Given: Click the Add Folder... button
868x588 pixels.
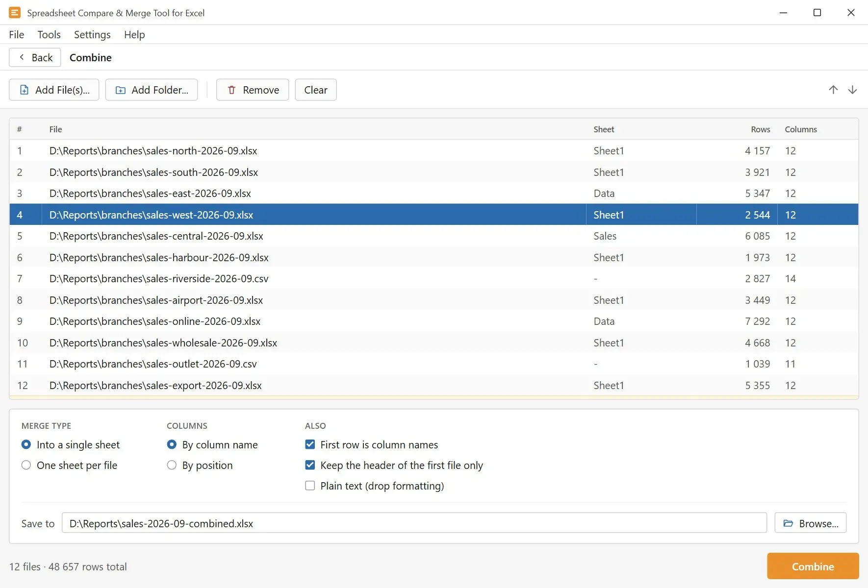Looking at the screenshot, I should [x=152, y=90].
